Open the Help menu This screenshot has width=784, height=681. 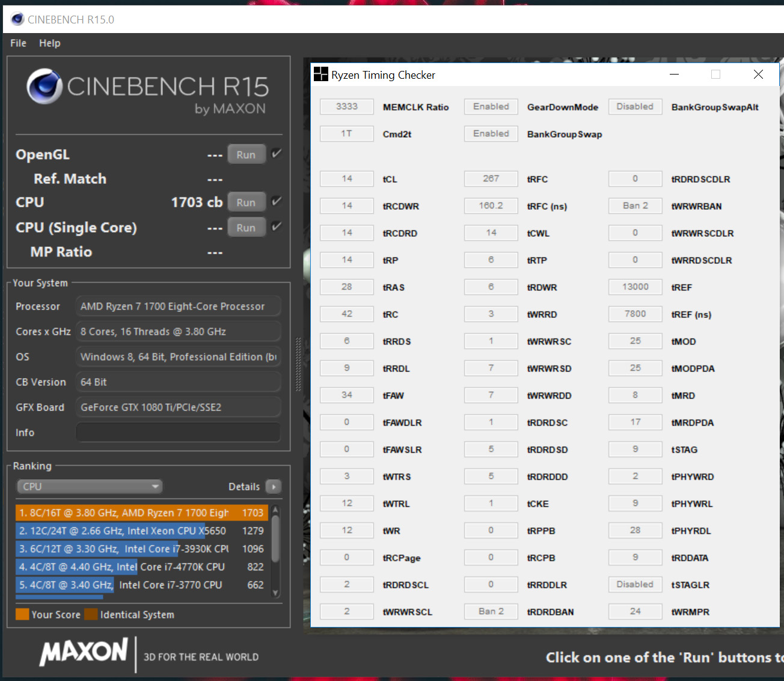[50, 43]
